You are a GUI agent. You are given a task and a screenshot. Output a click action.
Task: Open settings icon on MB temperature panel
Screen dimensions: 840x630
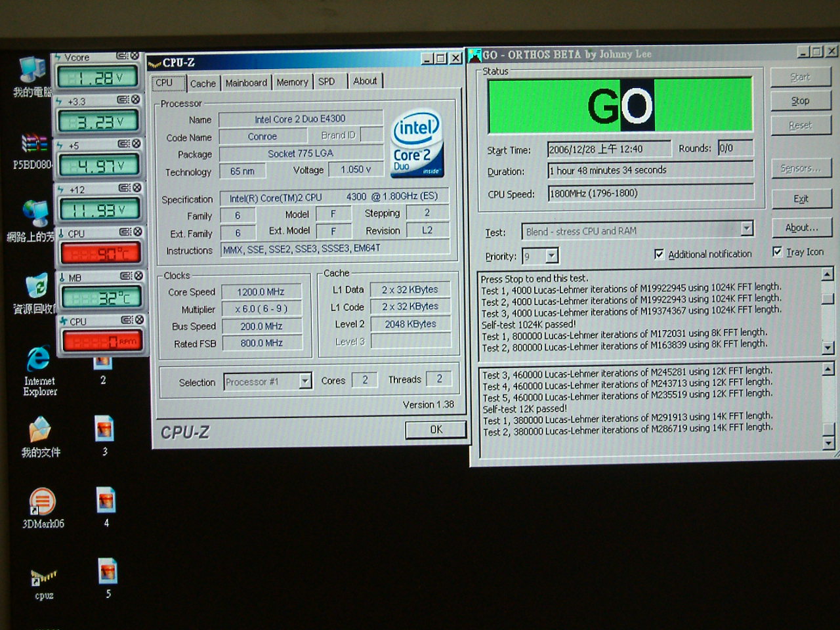[x=126, y=276]
